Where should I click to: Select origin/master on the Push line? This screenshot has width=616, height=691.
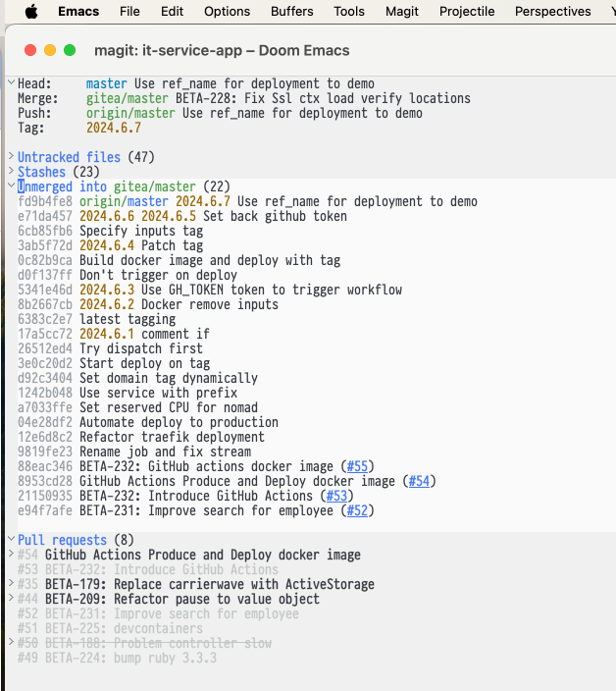(x=130, y=113)
